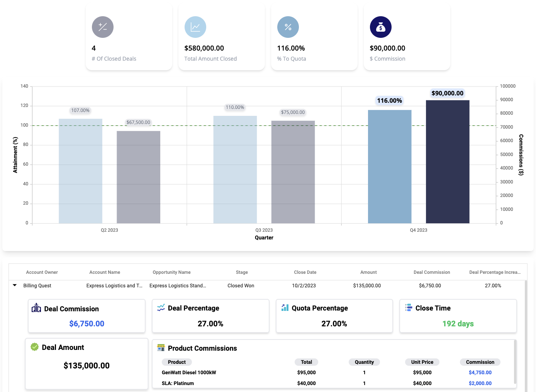Select the Q2 2023 $67,500.00 commission bar
536x392 pixels.
tap(138, 178)
